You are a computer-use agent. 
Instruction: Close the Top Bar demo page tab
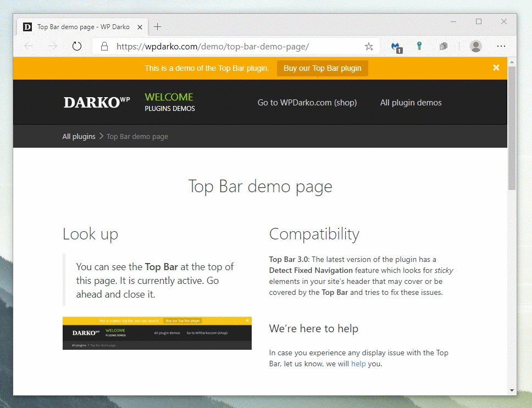point(140,27)
